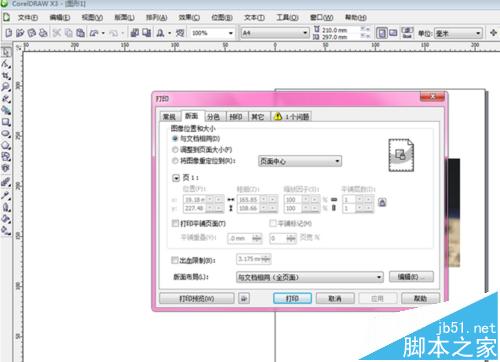The image size is (500, 362).
Task: Click the 打印预览 button
Action: click(197, 298)
